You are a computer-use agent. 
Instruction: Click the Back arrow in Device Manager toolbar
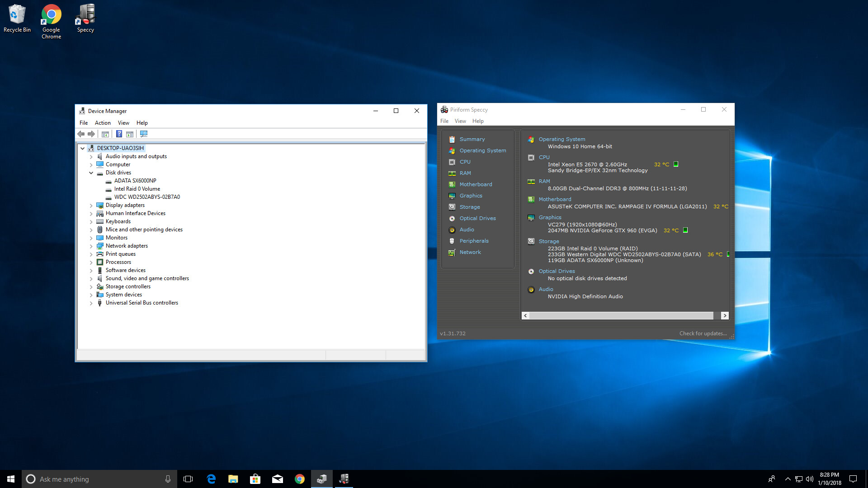(x=81, y=134)
